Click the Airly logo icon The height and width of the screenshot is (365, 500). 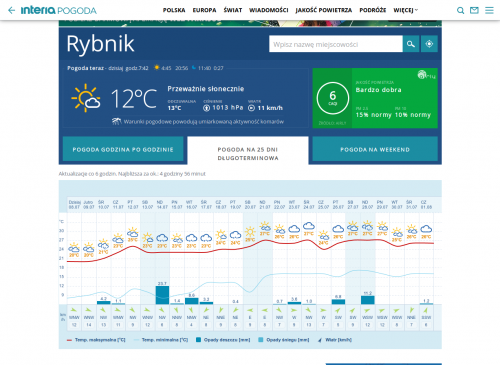(426, 75)
